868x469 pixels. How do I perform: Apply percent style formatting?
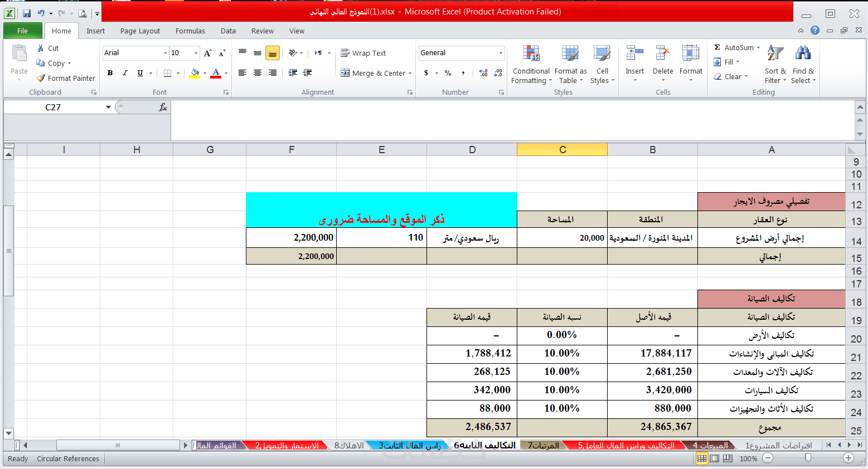point(448,73)
